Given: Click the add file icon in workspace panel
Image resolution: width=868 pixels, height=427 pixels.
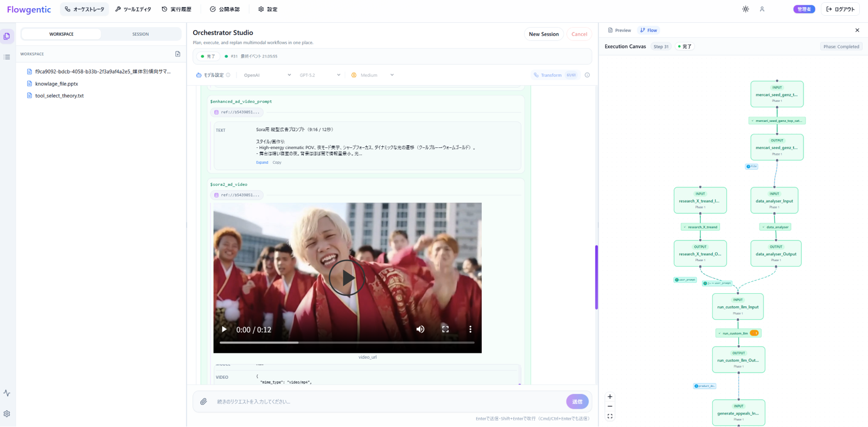Looking at the screenshot, I should 177,54.
